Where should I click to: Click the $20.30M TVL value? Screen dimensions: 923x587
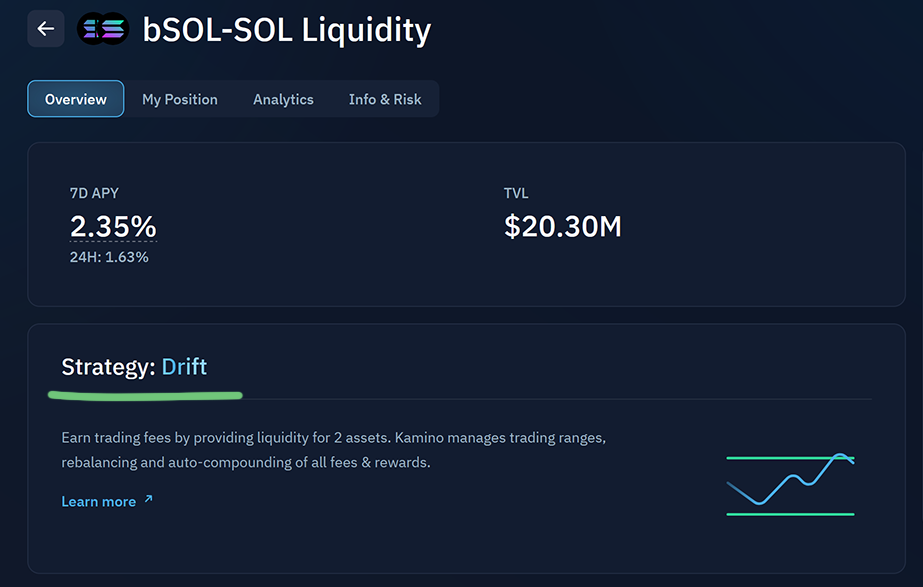tap(563, 226)
